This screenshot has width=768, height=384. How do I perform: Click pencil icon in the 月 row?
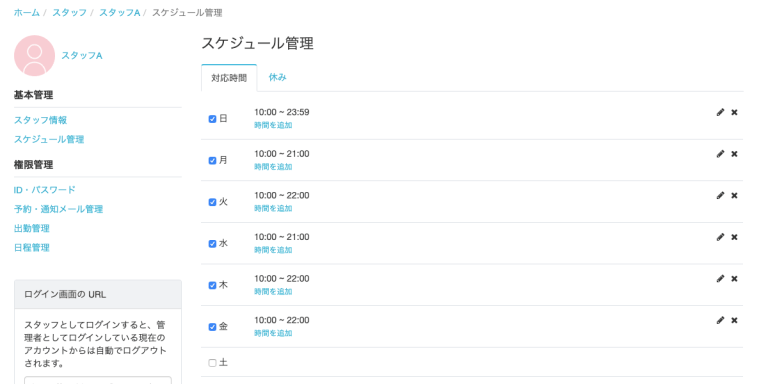720,154
